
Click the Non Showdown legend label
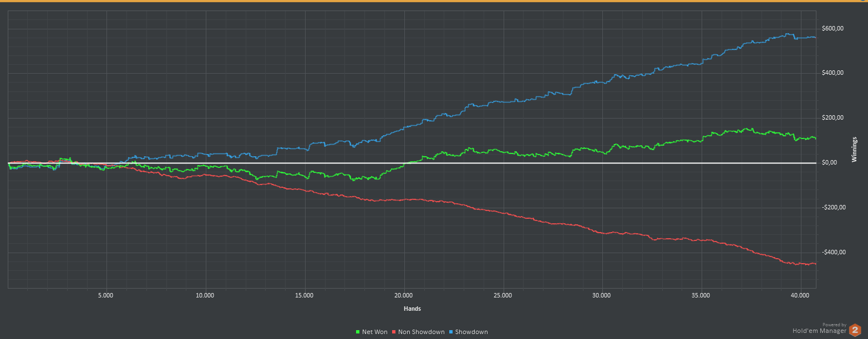(422, 332)
